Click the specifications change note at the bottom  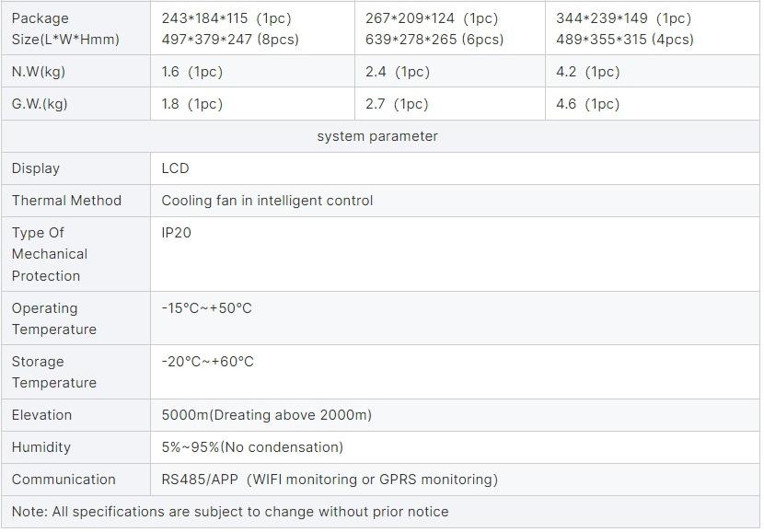(230, 512)
